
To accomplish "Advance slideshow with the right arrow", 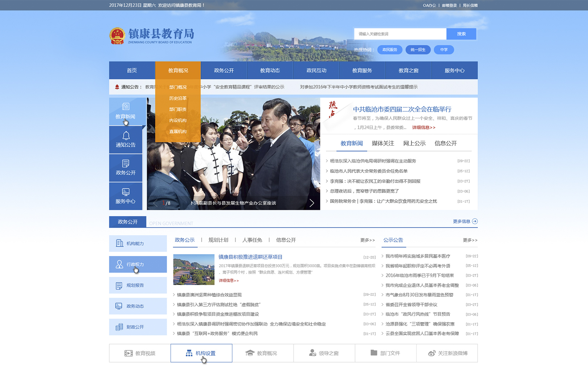I will tap(311, 203).
